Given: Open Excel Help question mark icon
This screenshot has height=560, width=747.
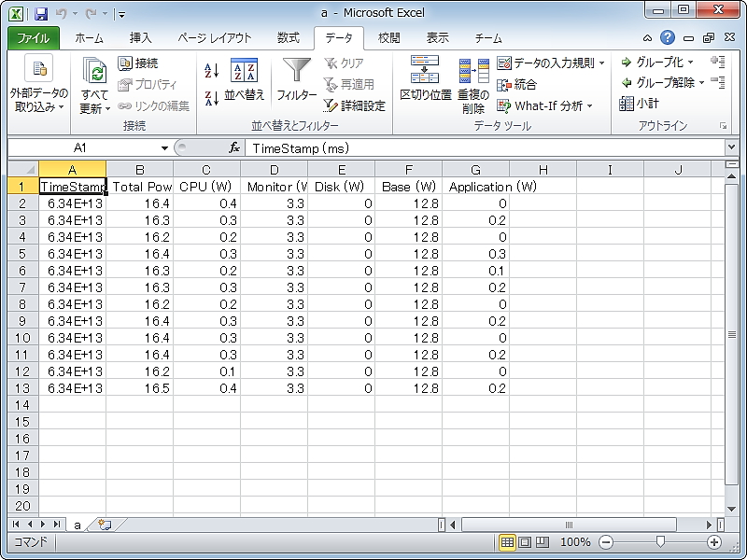Looking at the screenshot, I should [668, 37].
